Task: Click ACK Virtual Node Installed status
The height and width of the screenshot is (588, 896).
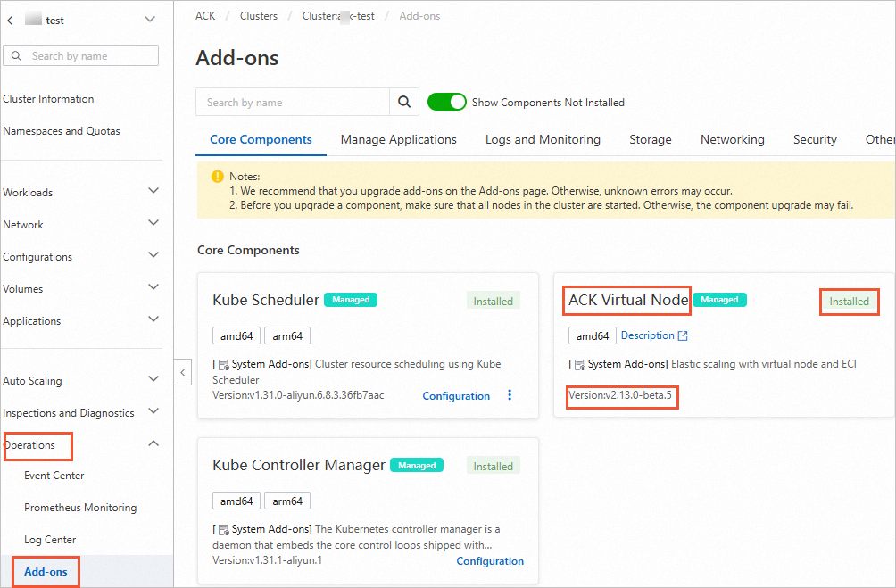Action: 849,302
